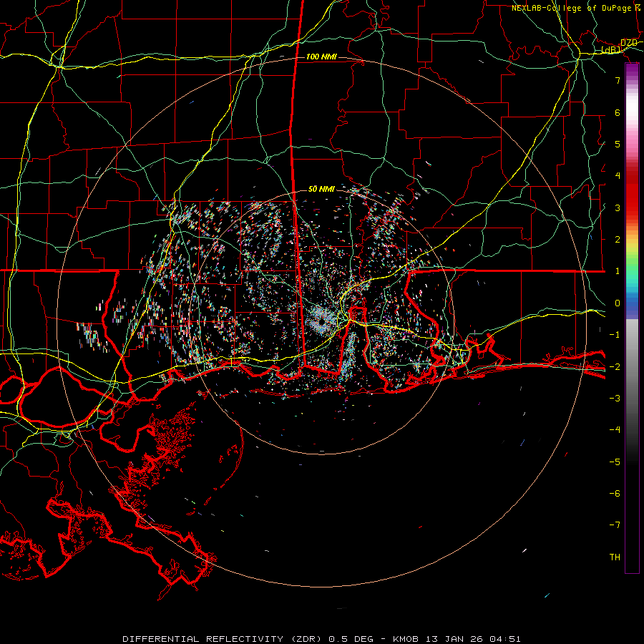Select the bottom caption "DIFFERENTIAL REFLECTIVITY (ZDR) 0.5 DEG"
Screen dimensions: 644x644
(248, 639)
